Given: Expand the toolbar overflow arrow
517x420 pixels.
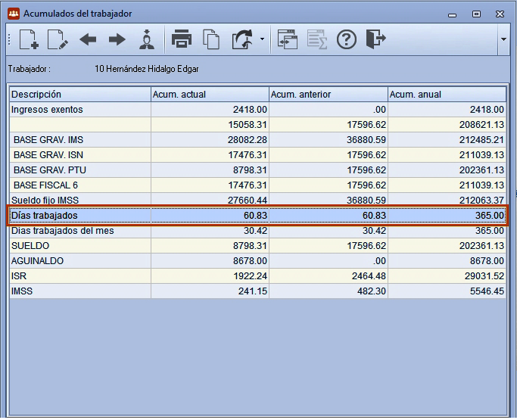Looking at the screenshot, I should pyautogui.click(x=503, y=39).
